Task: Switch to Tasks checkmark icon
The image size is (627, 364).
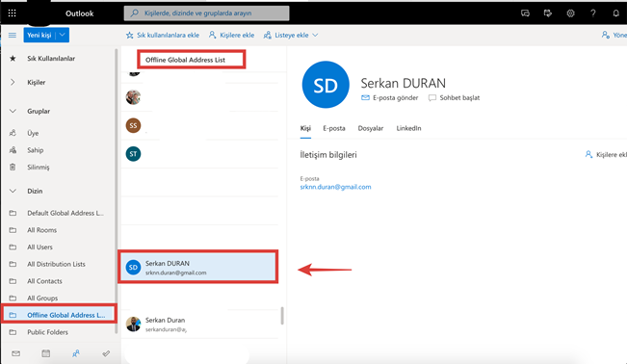Action: [x=106, y=353]
